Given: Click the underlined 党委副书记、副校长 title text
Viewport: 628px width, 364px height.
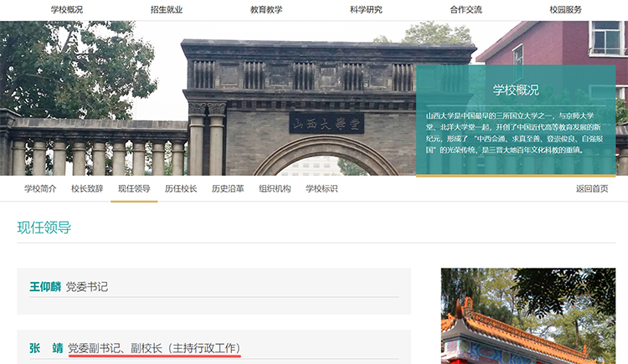Looking at the screenshot, I should tap(154, 348).
